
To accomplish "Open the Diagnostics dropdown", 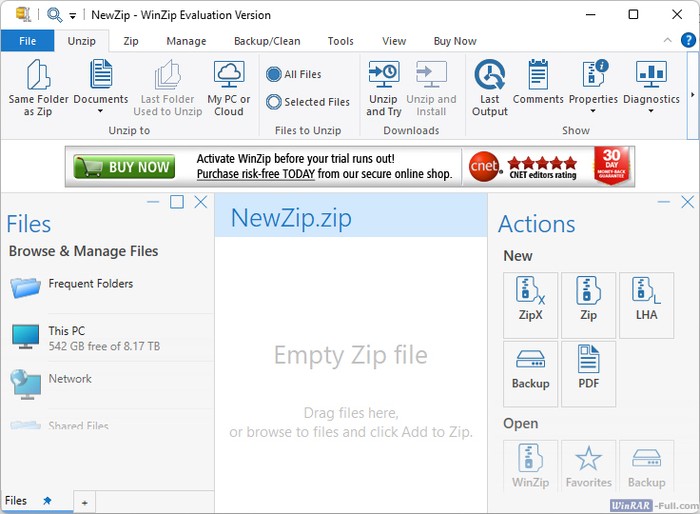I will (x=651, y=112).
